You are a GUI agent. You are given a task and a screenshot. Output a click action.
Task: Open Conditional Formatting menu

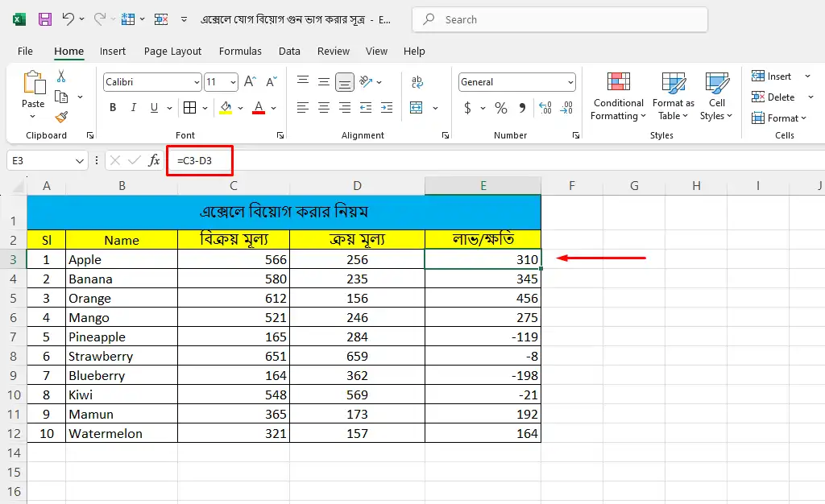coord(618,96)
